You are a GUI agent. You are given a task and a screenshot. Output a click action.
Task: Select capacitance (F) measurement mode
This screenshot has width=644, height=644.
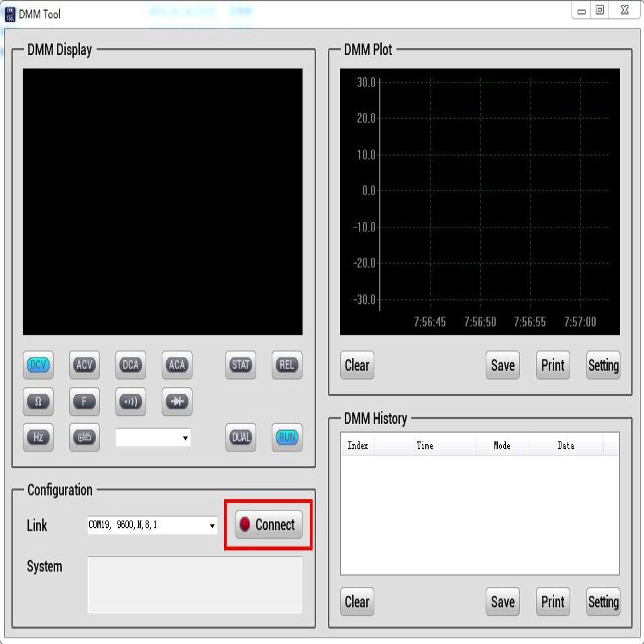click(x=85, y=402)
